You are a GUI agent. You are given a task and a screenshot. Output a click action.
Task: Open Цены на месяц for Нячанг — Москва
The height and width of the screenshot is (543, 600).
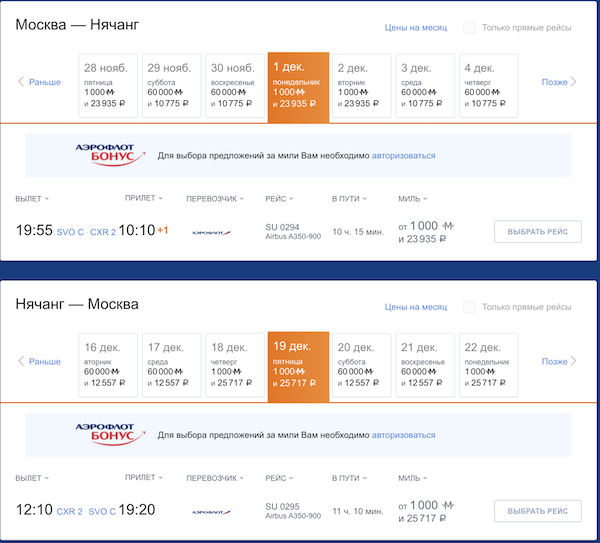[415, 307]
